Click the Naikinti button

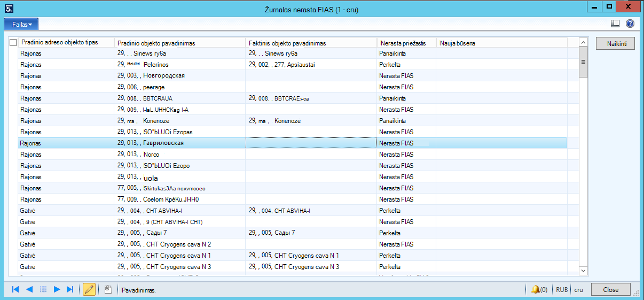tap(615, 43)
